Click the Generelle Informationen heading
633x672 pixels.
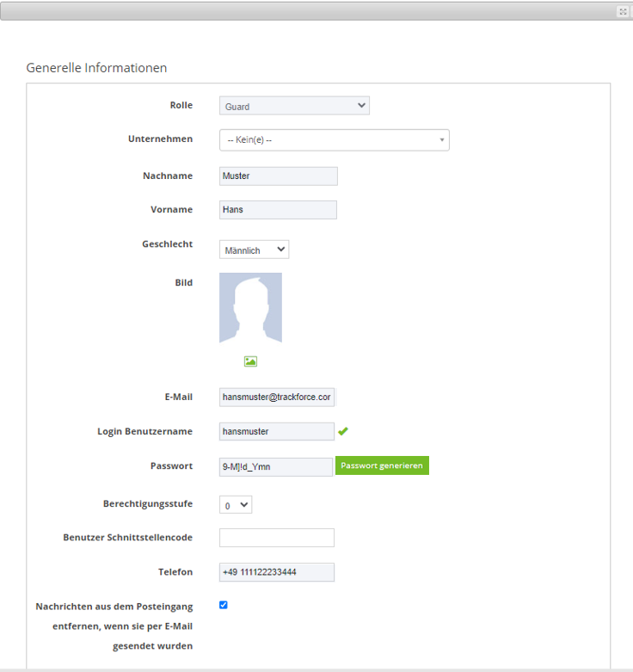pyautogui.click(x=96, y=68)
